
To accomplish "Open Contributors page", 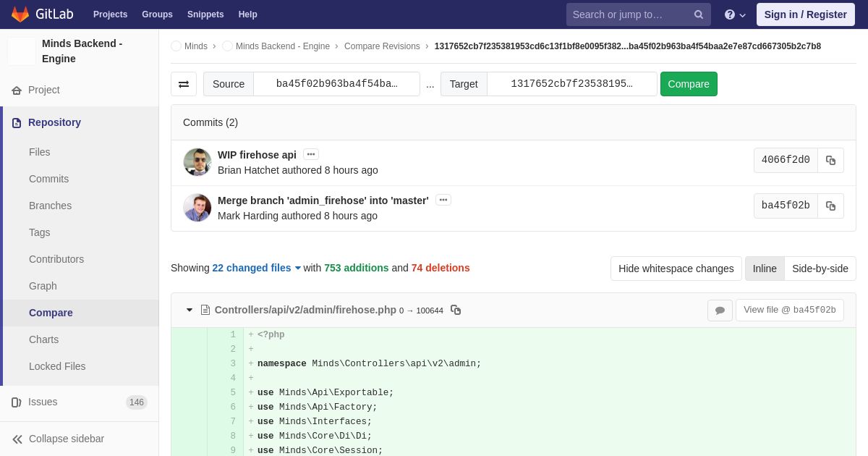I will click(56, 259).
